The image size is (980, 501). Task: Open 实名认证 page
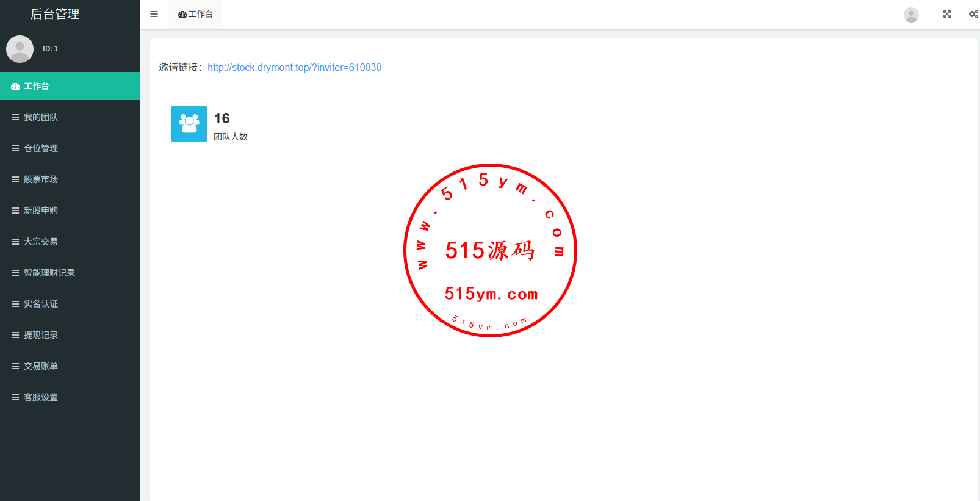[41, 304]
